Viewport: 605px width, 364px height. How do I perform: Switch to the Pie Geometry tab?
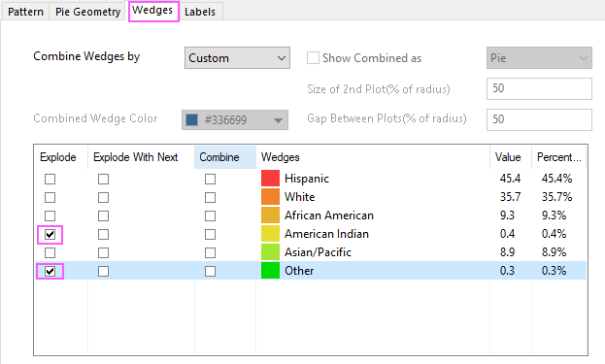coord(88,12)
